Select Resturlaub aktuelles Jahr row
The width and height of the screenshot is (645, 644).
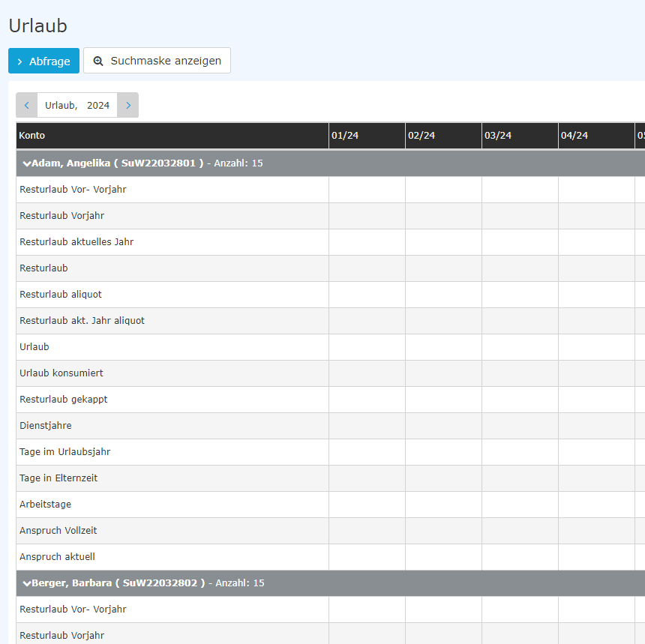[331, 242]
